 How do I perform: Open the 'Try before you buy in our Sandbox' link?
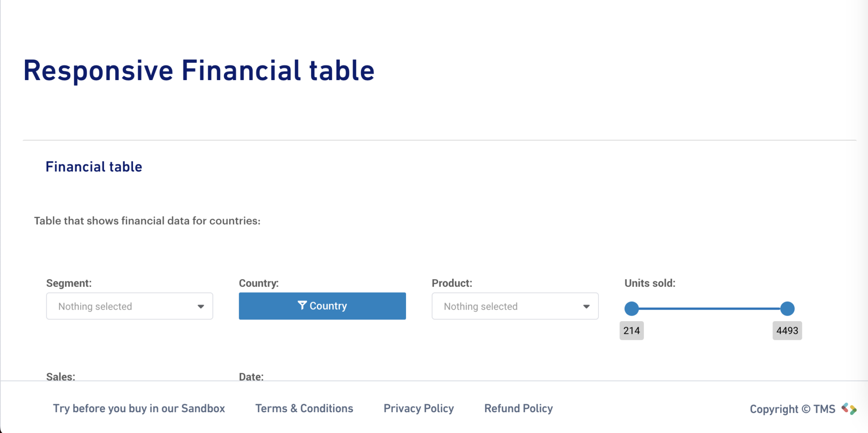pyautogui.click(x=139, y=408)
